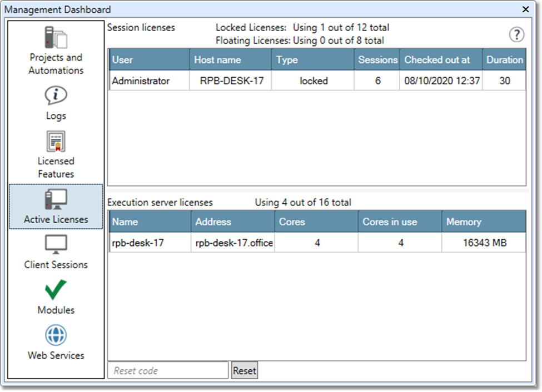Close the Management Dashboard window
Screen dimensions: 542x392
pyautogui.click(x=525, y=9)
